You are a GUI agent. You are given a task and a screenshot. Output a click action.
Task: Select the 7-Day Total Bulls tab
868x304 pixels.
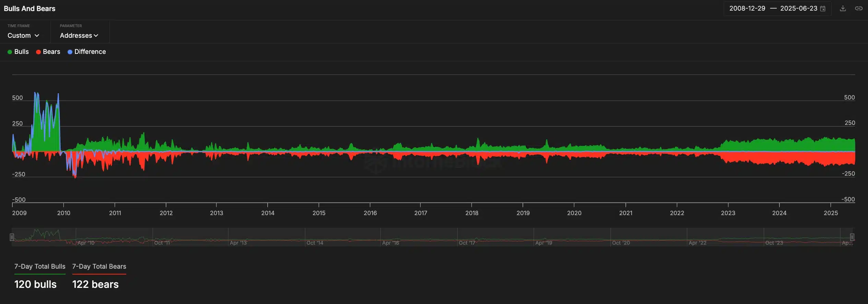(40, 267)
